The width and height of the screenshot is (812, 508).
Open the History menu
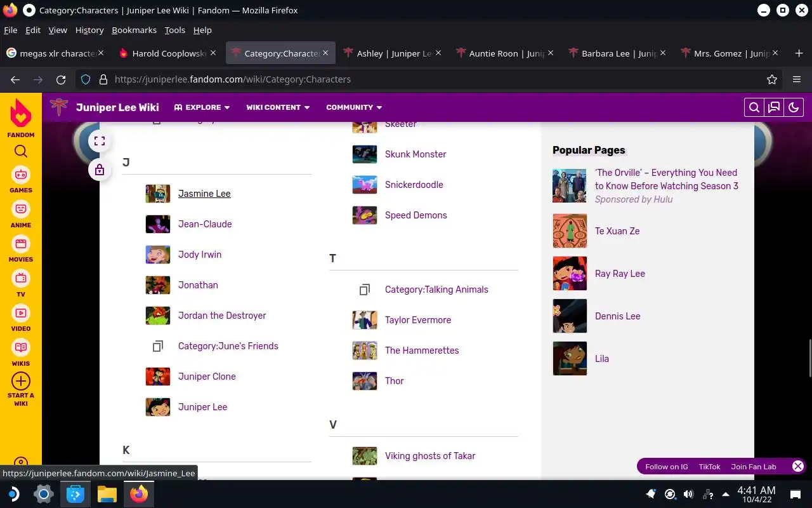(89, 30)
